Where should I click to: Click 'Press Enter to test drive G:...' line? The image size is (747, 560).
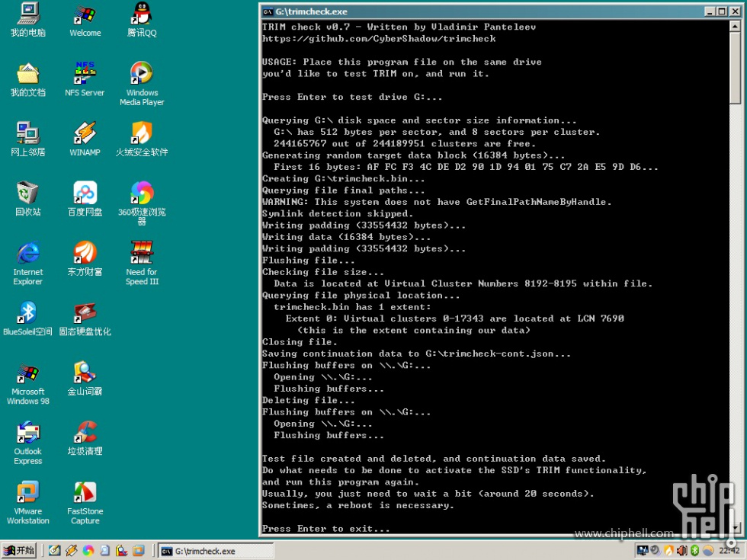point(352,98)
